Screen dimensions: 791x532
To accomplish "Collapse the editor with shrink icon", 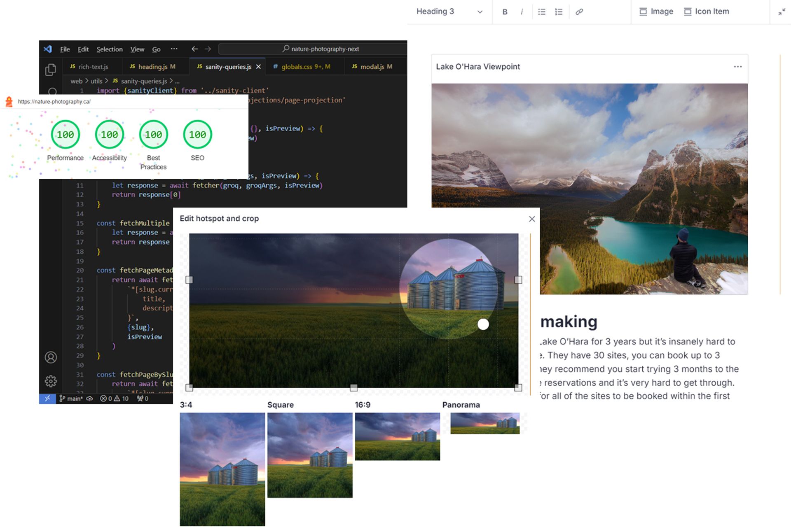I will pyautogui.click(x=782, y=12).
